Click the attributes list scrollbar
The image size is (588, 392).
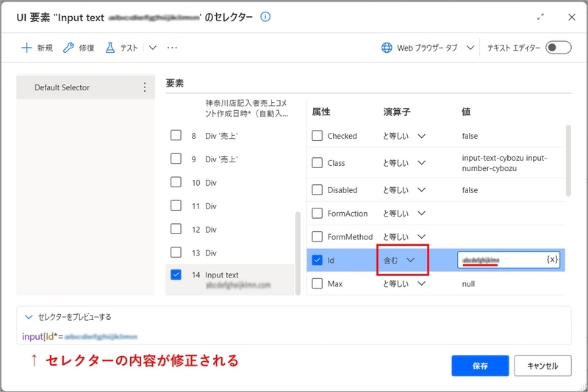(x=568, y=160)
